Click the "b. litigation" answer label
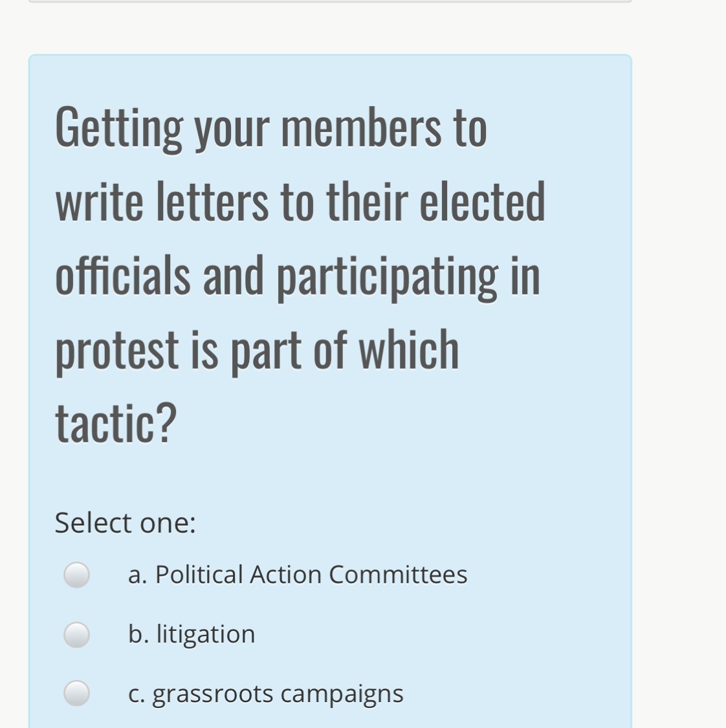The width and height of the screenshot is (726, 728). coord(192,634)
